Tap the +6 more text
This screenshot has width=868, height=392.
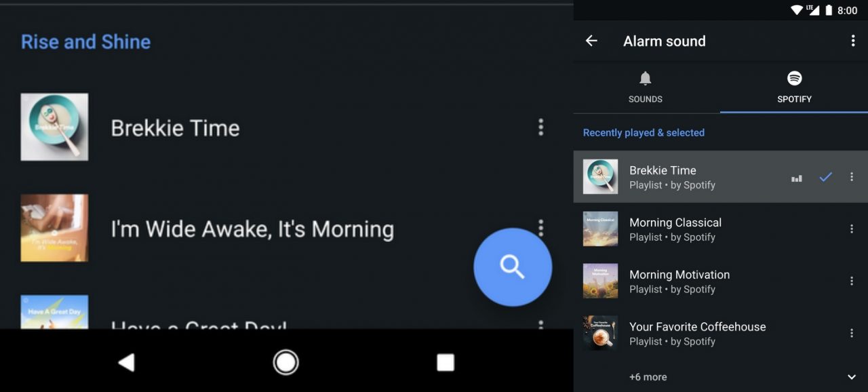pyautogui.click(x=648, y=377)
